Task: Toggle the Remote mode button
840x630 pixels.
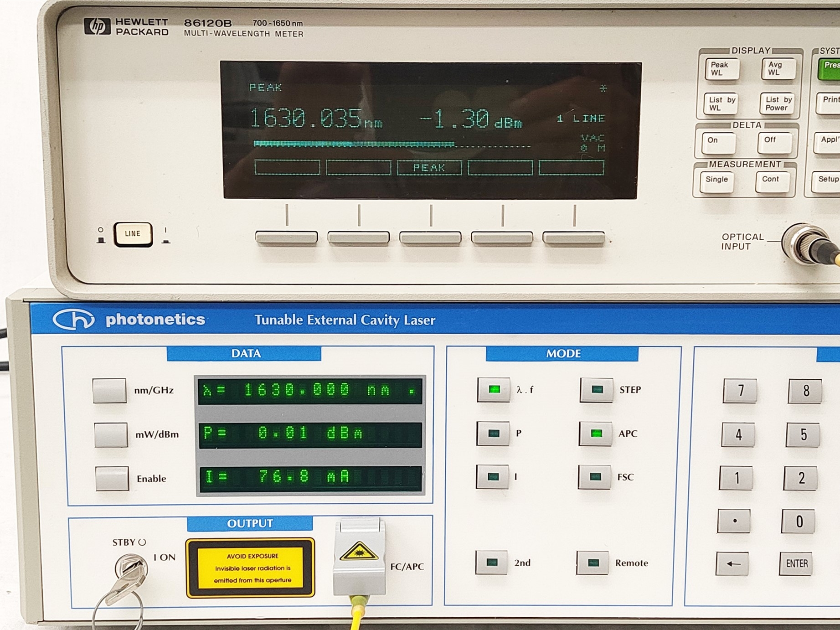Action: (x=593, y=563)
